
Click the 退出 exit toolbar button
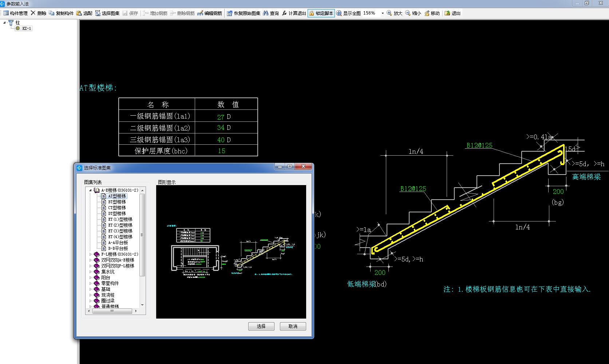[452, 13]
